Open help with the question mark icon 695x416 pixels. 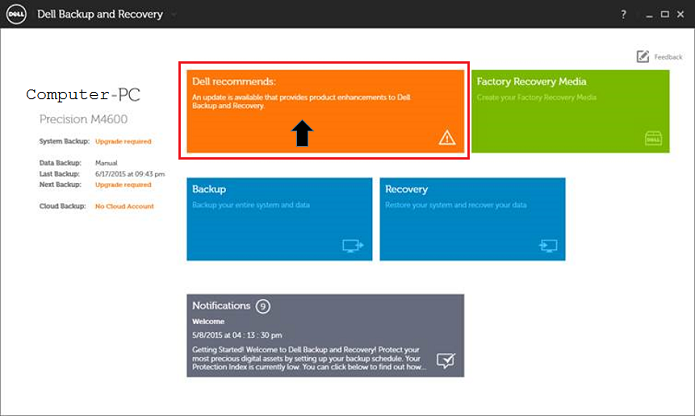(x=623, y=15)
